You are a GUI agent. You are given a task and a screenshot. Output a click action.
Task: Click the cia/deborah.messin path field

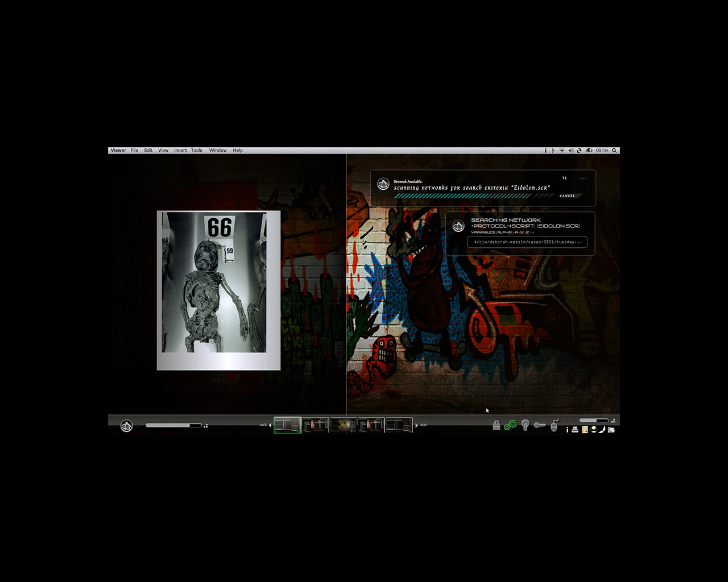coord(527,242)
